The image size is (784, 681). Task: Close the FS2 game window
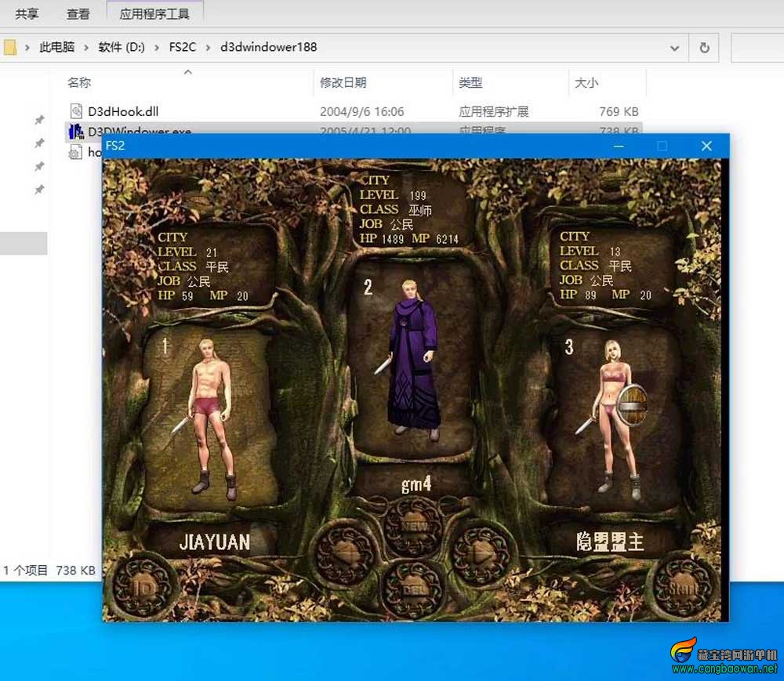point(706,146)
